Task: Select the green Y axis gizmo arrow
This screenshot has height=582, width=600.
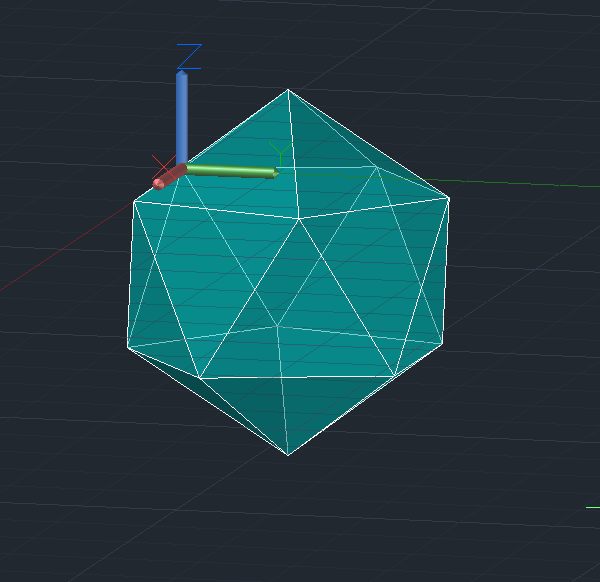Action: click(x=231, y=171)
